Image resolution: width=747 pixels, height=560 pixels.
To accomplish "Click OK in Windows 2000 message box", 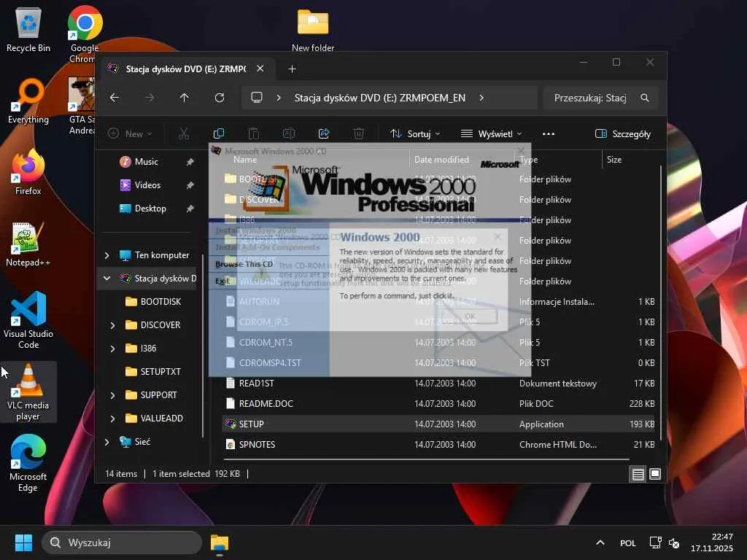I will tap(470, 316).
